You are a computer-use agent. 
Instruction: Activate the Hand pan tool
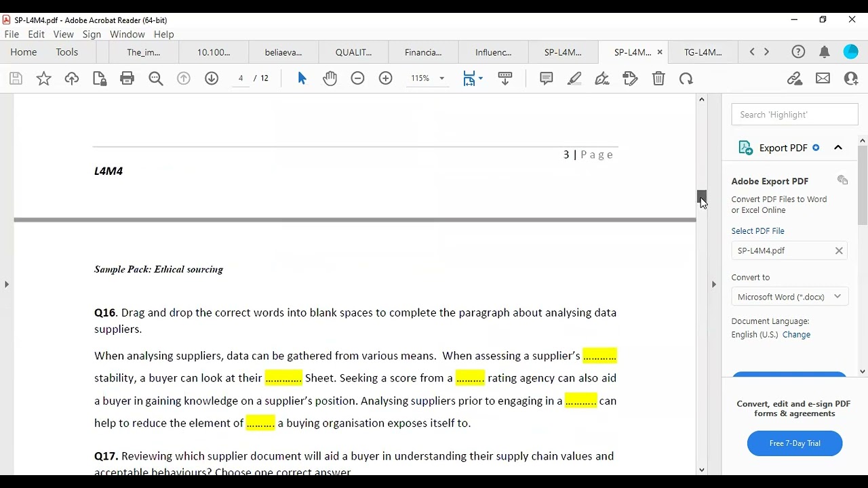pyautogui.click(x=330, y=79)
